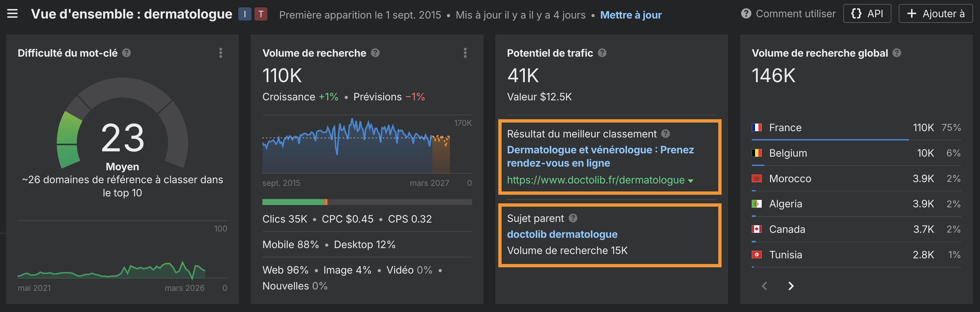Open the hamburger navigation menu
The image size is (980, 312).
click(13, 13)
